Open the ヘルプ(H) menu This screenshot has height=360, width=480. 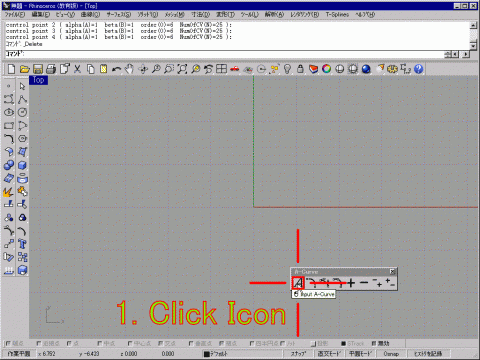click(x=365, y=15)
